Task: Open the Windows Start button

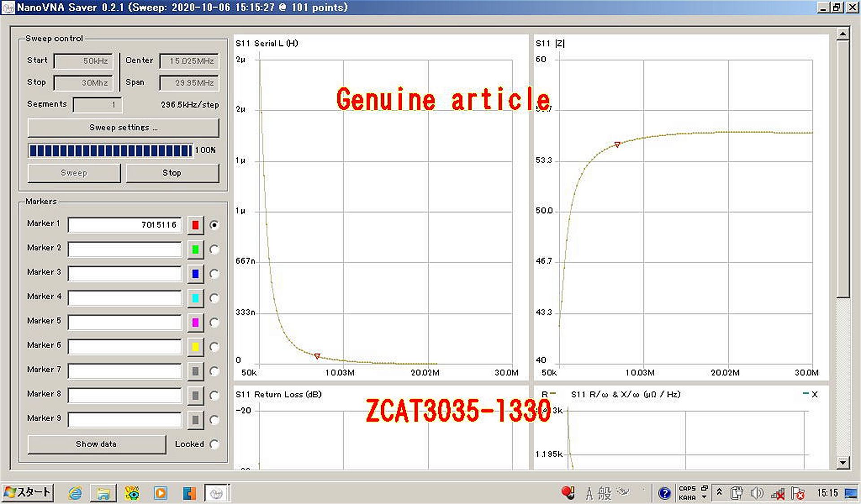Action: click(28, 493)
